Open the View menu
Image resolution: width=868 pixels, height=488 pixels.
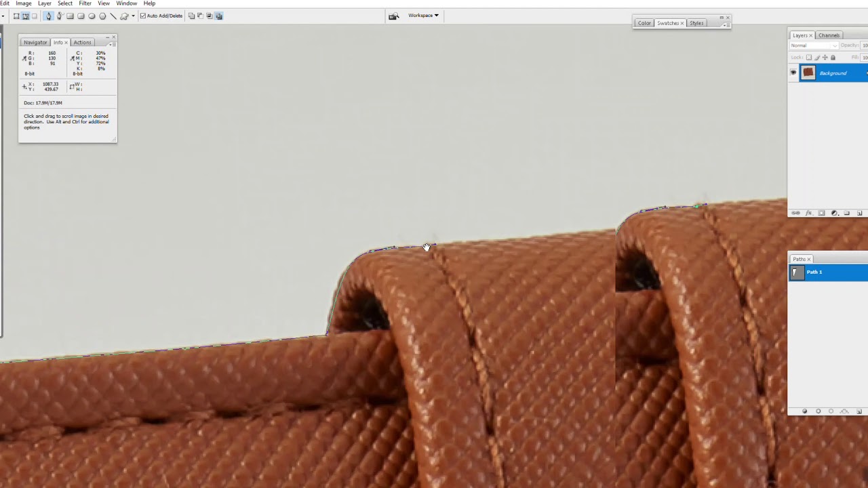(104, 3)
